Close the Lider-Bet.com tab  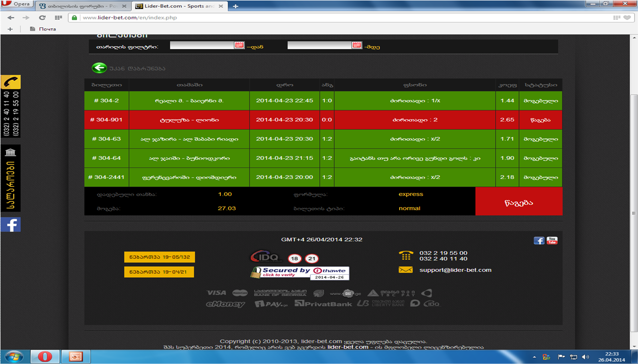tap(220, 6)
